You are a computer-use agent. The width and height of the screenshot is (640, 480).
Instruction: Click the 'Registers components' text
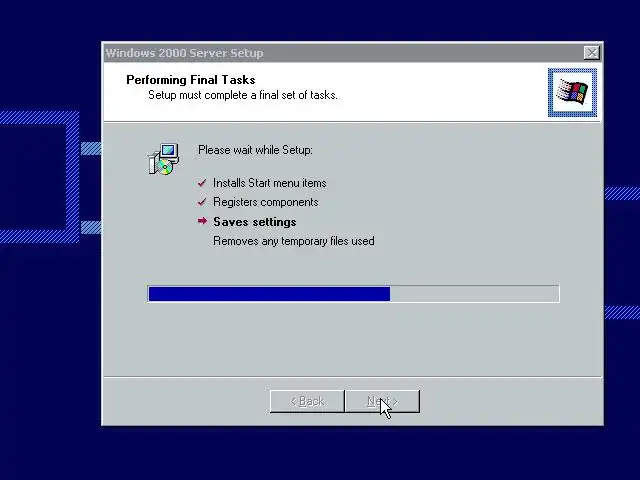(x=266, y=202)
